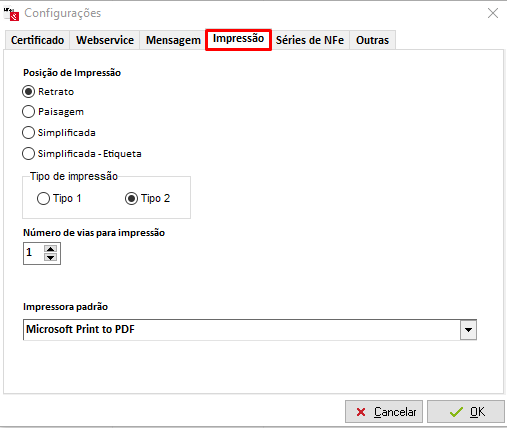Click the Configurações app icon in title bar

11,14
